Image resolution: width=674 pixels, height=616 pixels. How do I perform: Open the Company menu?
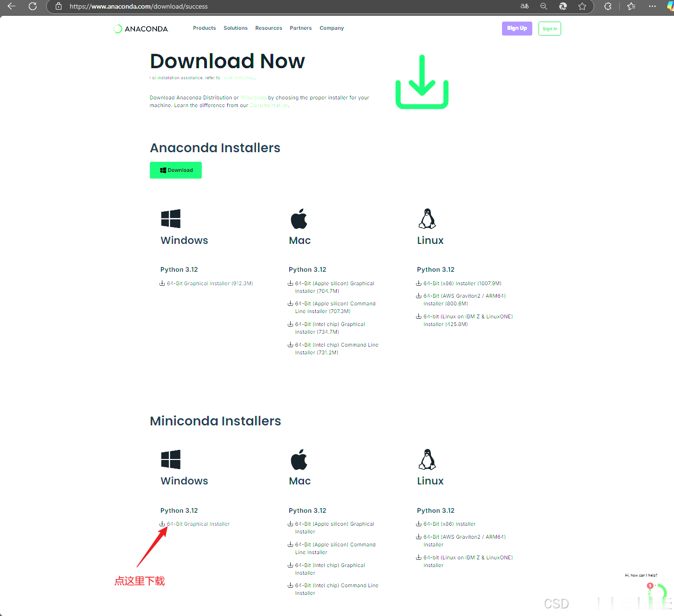click(x=331, y=28)
